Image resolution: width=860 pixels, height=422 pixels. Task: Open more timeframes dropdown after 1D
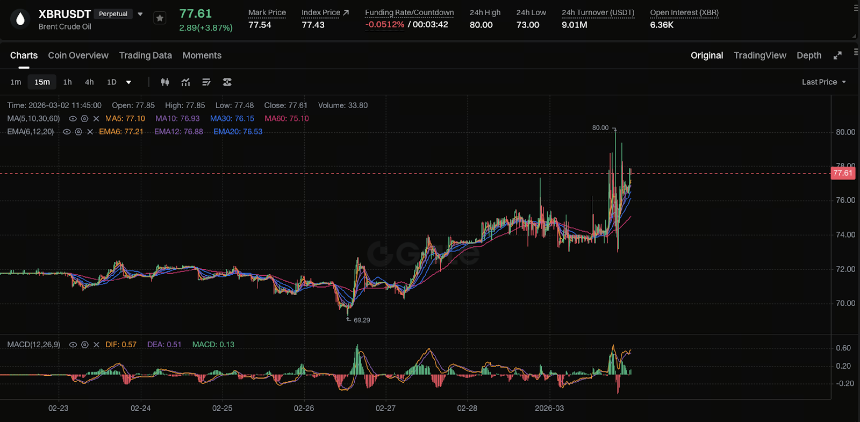(x=129, y=82)
